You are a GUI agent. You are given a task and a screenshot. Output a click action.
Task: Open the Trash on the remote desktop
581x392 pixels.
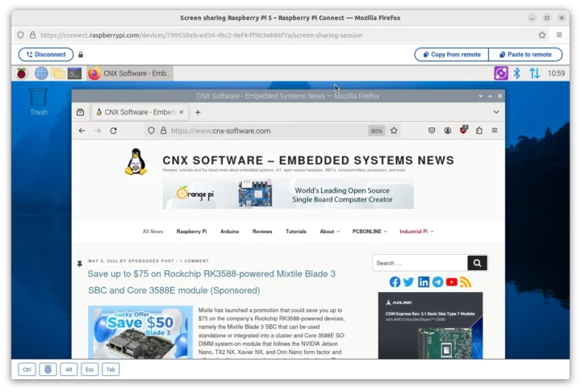point(38,101)
